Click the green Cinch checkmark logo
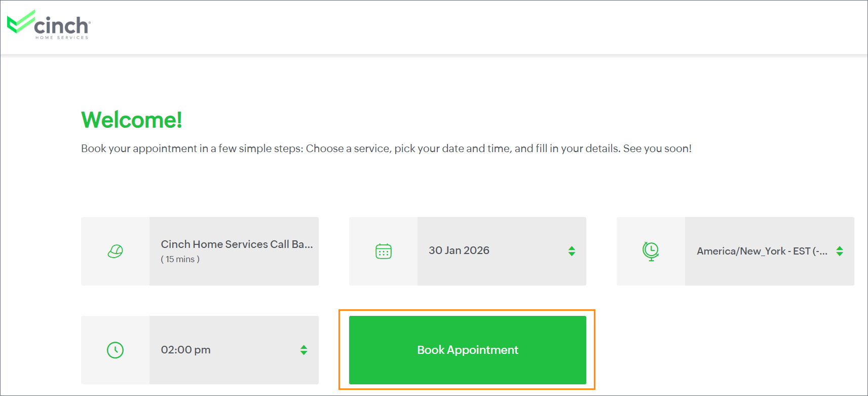 click(x=20, y=22)
